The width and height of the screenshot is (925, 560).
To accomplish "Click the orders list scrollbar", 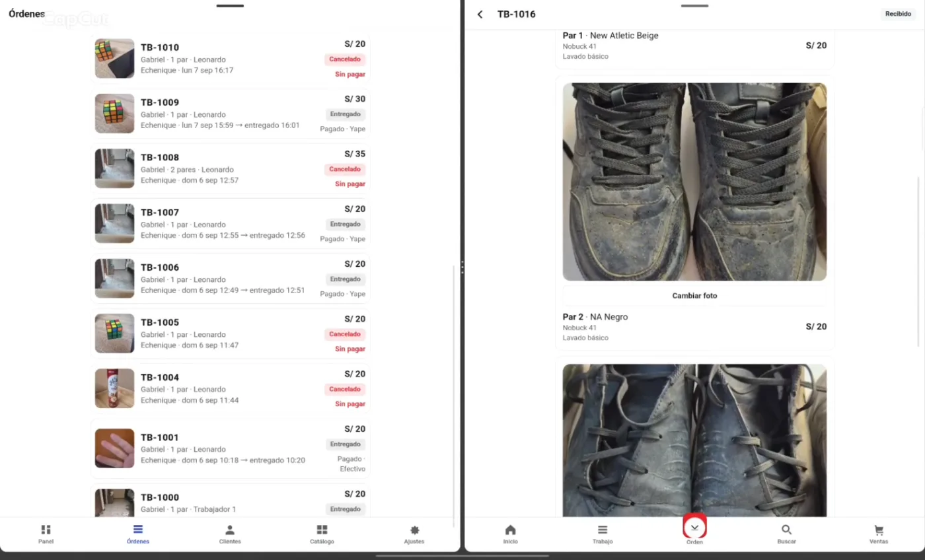I will click(x=453, y=395).
